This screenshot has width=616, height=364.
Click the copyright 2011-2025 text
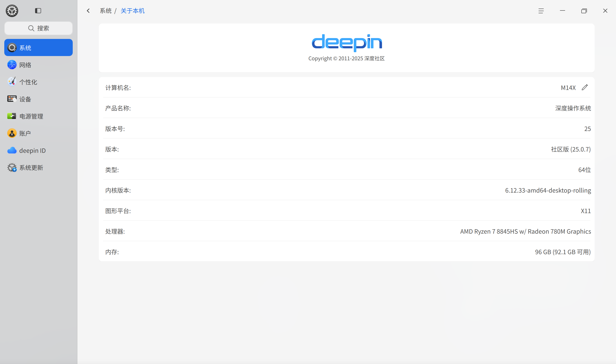click(346, 58)
